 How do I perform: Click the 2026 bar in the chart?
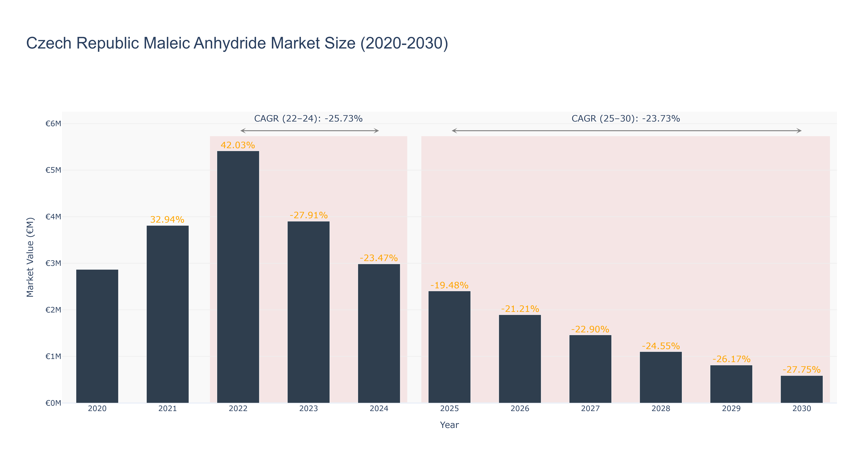(520, 359)
